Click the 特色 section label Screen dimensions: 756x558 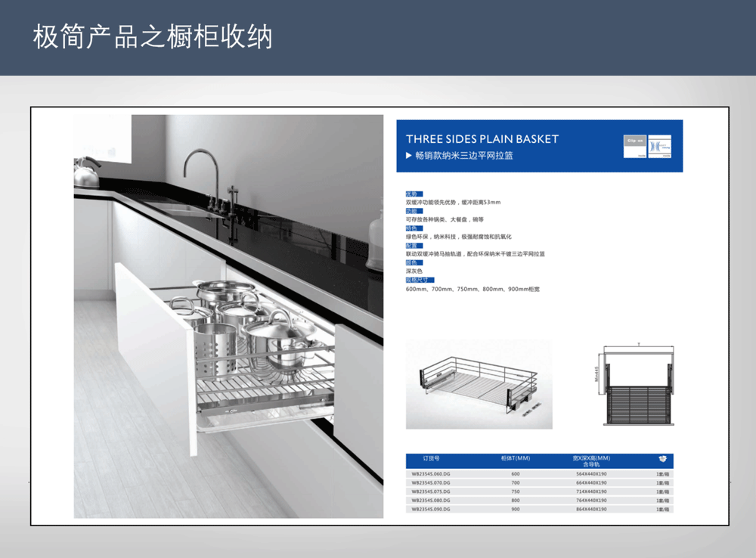click(414, 228)
